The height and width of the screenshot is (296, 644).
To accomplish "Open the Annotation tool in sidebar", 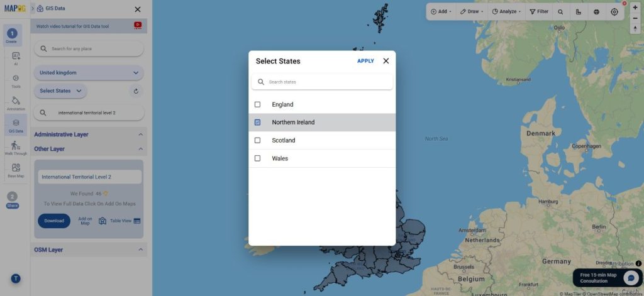I will [16, 104].
